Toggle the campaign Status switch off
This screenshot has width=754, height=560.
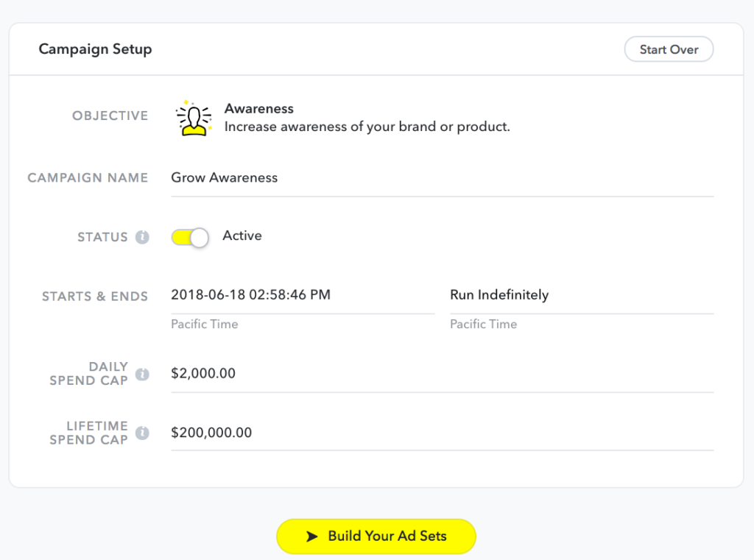pos(189,237)
